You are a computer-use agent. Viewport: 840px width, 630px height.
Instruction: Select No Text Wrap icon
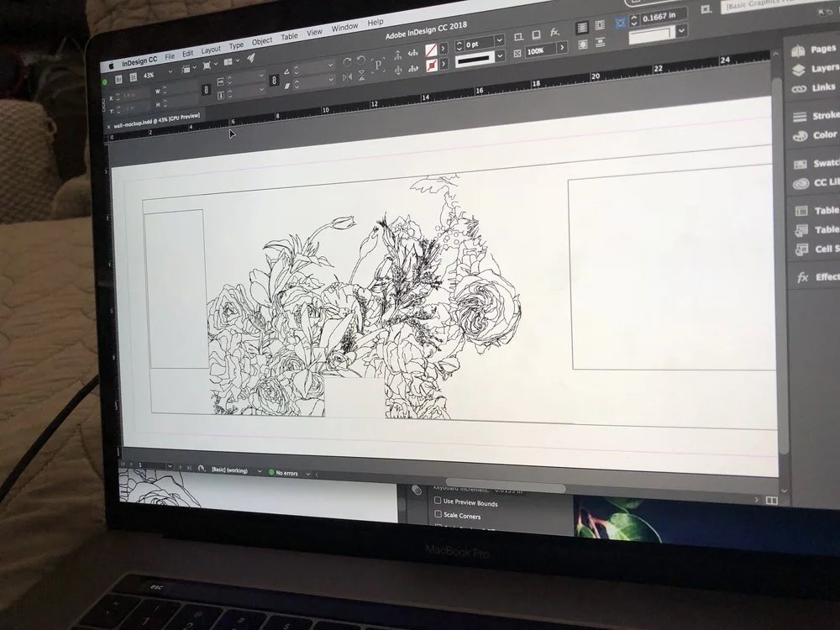pyautogui.click(x=582, y=28)
